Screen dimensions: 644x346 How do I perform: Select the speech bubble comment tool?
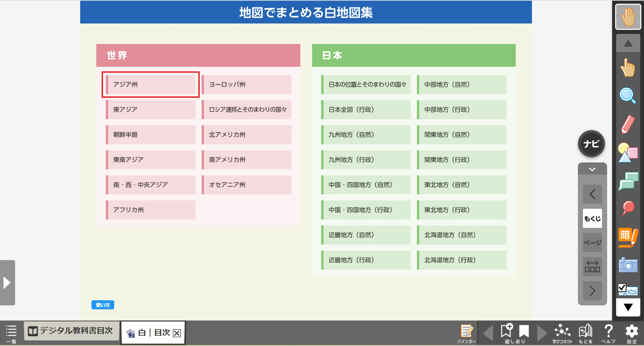tap(628, 181)
